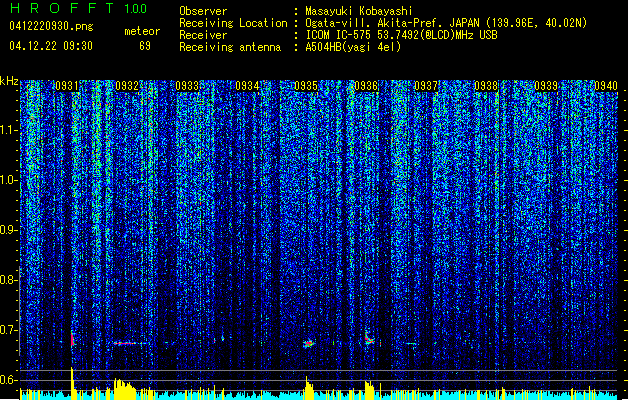
Task: Click the 0938 time marker
Action: pos(486,86)
